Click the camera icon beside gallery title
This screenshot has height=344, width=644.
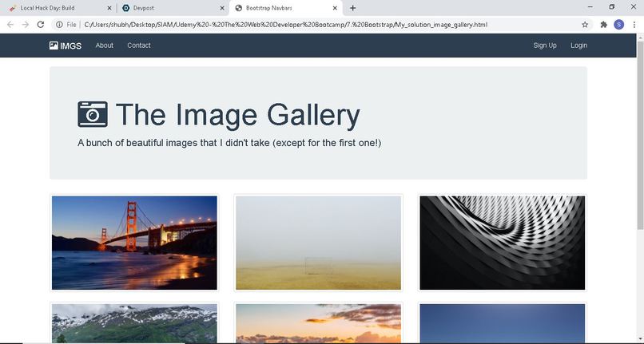click(93, 114)
